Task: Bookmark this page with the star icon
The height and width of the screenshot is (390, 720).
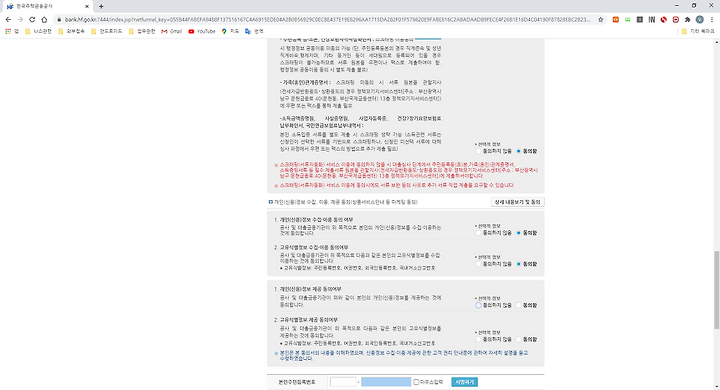Action: (601, 20)
